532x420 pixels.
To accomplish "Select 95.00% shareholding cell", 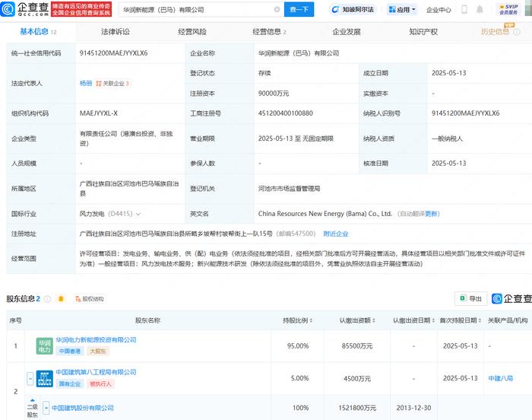I will (298, 346).
